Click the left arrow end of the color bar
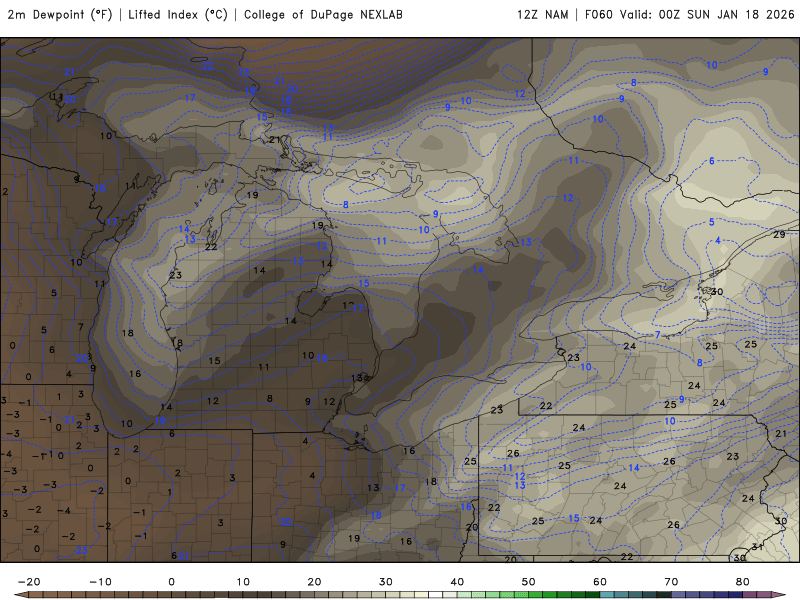The width and height of the screenshot is (800, 600). click(21, 594)
